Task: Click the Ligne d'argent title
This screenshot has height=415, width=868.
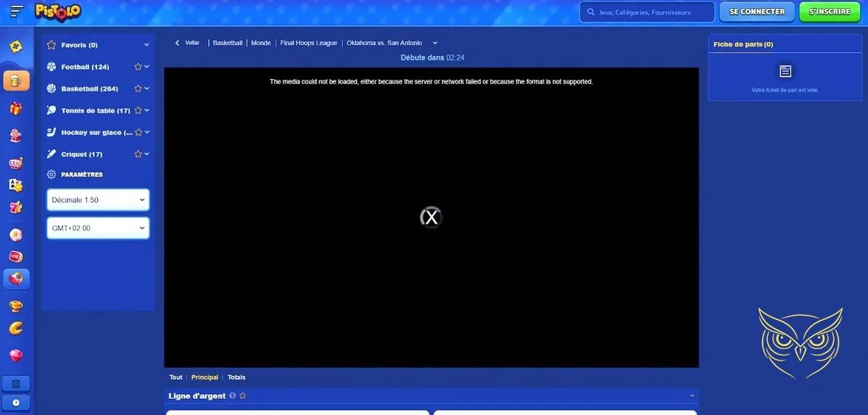Action: (197, 395)
